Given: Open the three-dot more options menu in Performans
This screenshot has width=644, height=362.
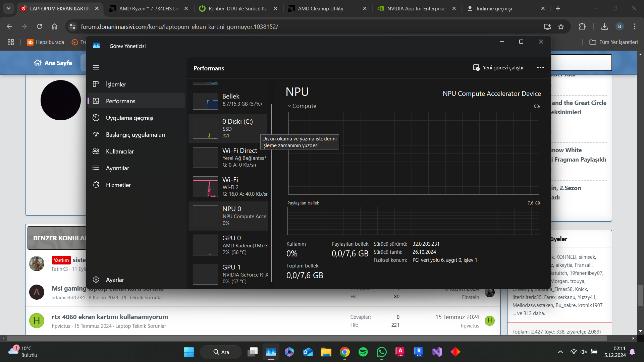Looking at the screenshot, I should click(x=540, y=67).
